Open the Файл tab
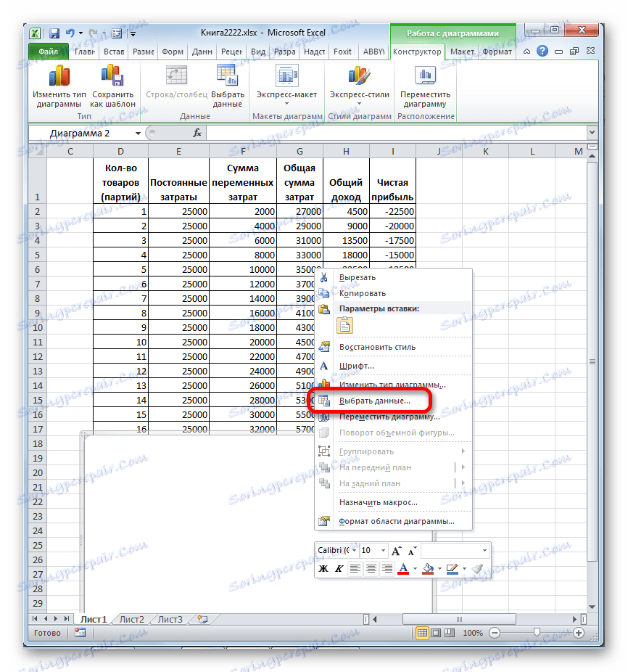 (49, 52)
